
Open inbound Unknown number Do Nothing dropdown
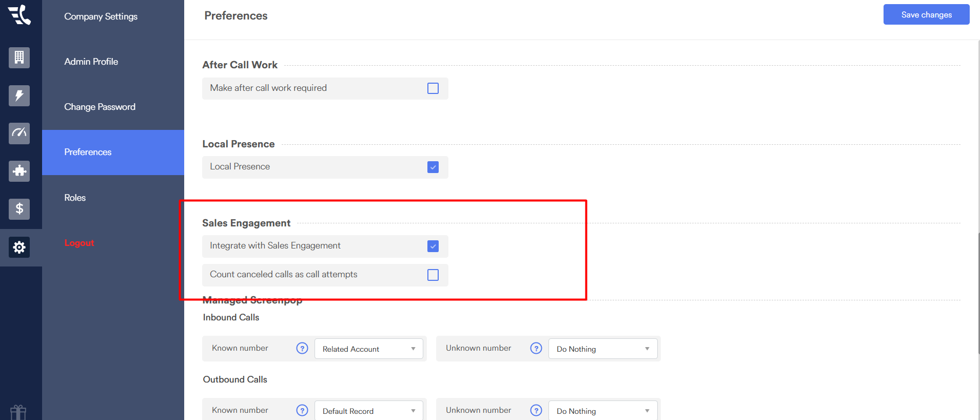pos(602,349)
